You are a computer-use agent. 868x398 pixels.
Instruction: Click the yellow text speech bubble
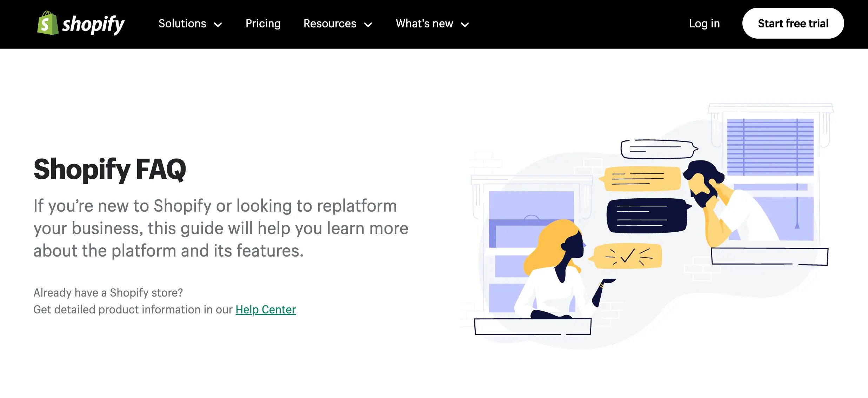(x=640, y=179)
